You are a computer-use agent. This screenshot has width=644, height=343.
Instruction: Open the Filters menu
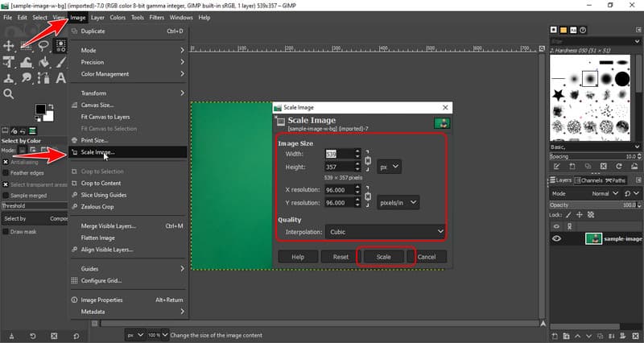tap(156, 17)
